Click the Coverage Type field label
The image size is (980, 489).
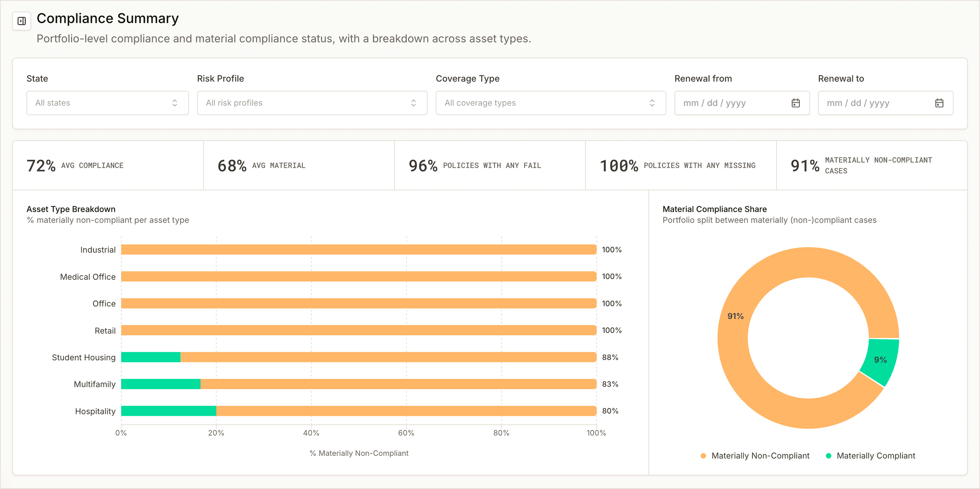tap(468, 78)
